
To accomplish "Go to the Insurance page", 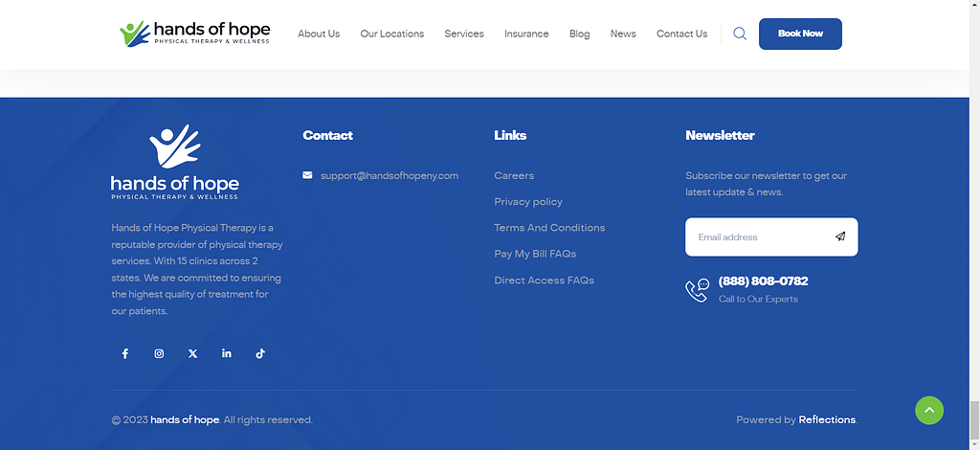I will coord(526,34).
